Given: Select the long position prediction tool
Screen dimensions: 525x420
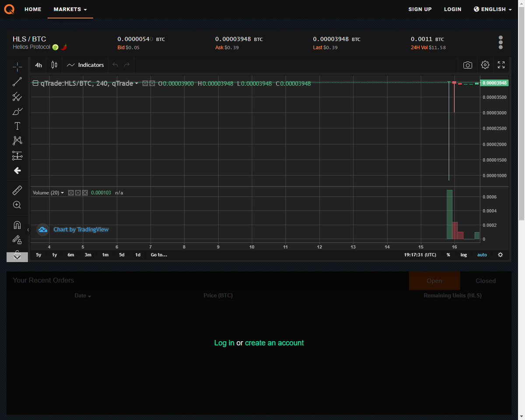Looking at the screenshot, I should click(x=17, y=155).
